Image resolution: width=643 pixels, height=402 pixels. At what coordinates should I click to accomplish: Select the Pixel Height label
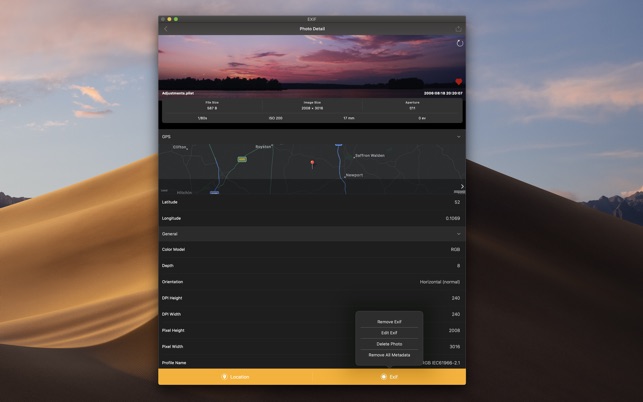tap(173, 330)
